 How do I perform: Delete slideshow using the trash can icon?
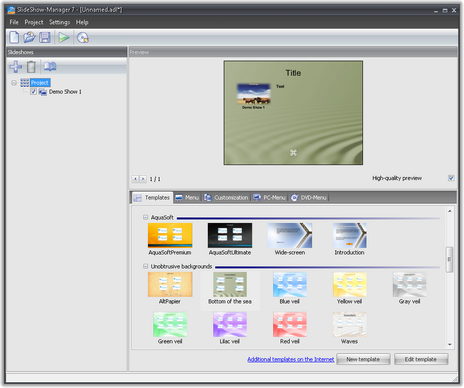[x=31, y=67]
